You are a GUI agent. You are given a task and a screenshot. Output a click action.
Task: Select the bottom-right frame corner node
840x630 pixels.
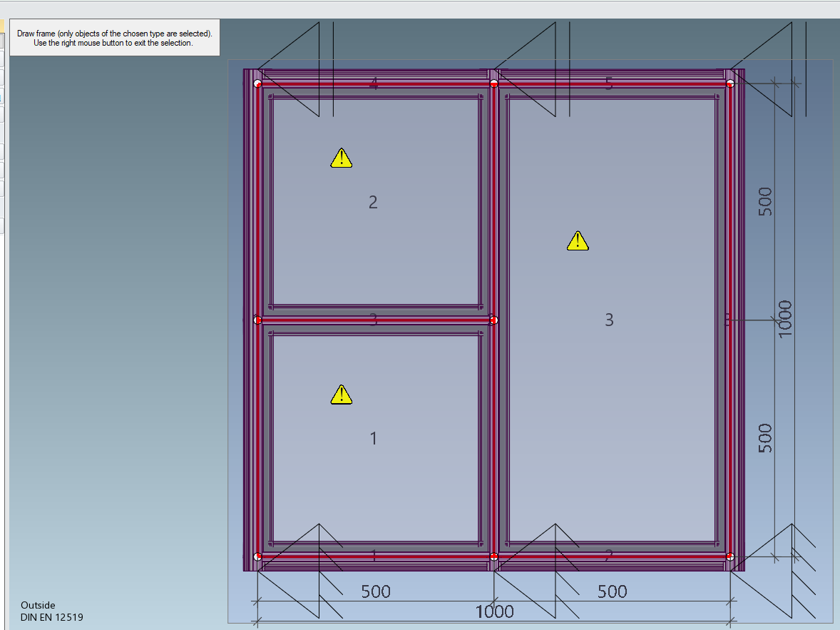[730, 556]
